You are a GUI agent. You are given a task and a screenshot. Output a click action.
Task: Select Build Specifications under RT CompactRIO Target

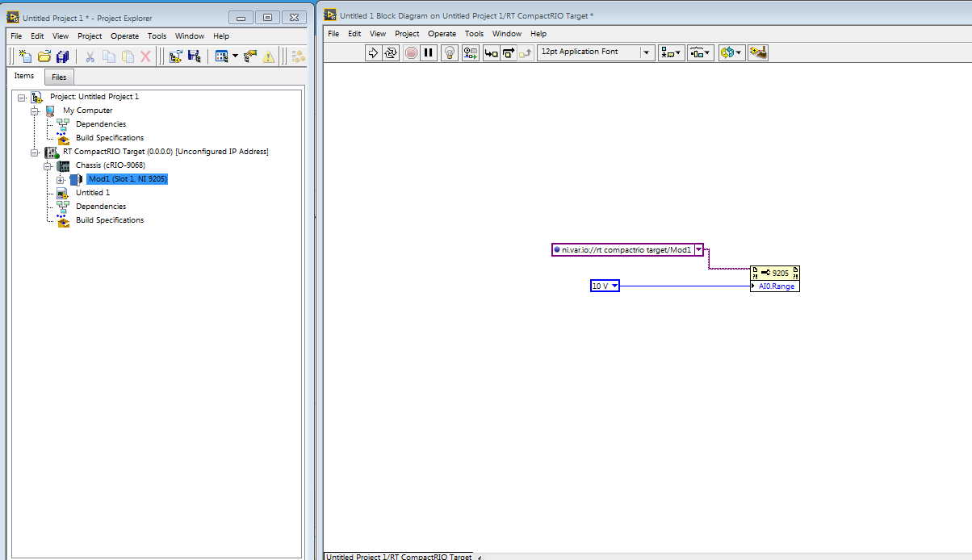point(110,220)
